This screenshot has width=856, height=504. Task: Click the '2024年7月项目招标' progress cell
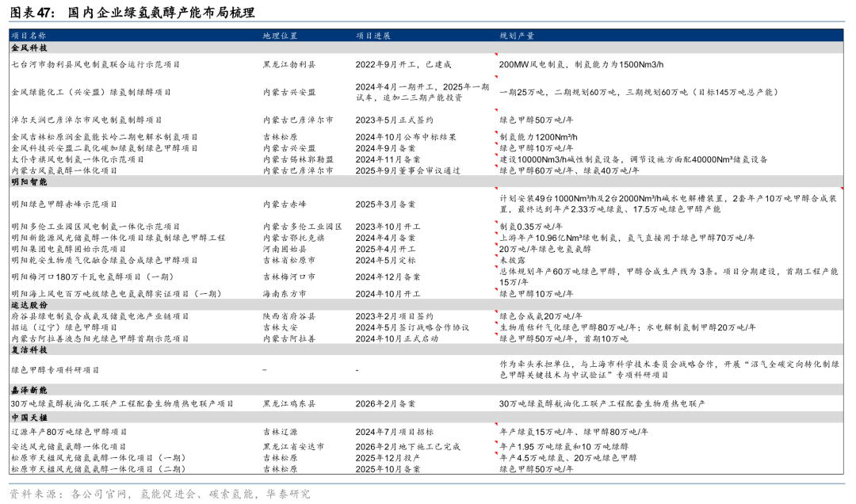395,432
